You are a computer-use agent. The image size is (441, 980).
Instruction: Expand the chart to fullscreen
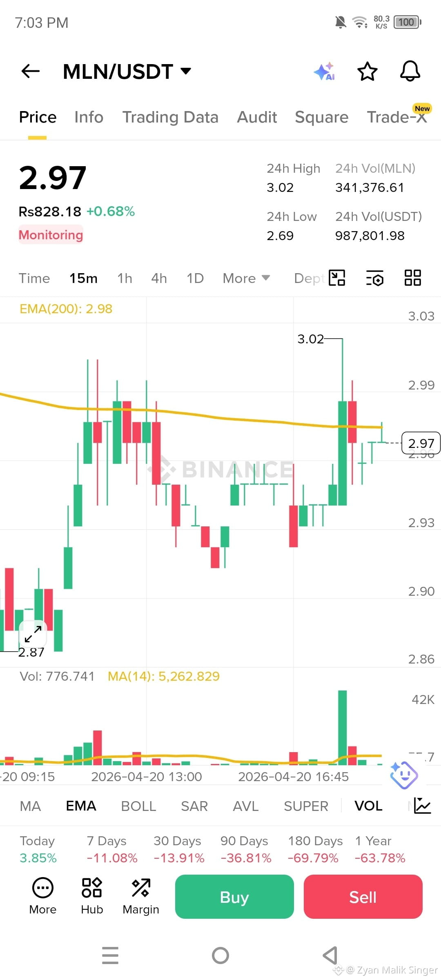[33, 634]
